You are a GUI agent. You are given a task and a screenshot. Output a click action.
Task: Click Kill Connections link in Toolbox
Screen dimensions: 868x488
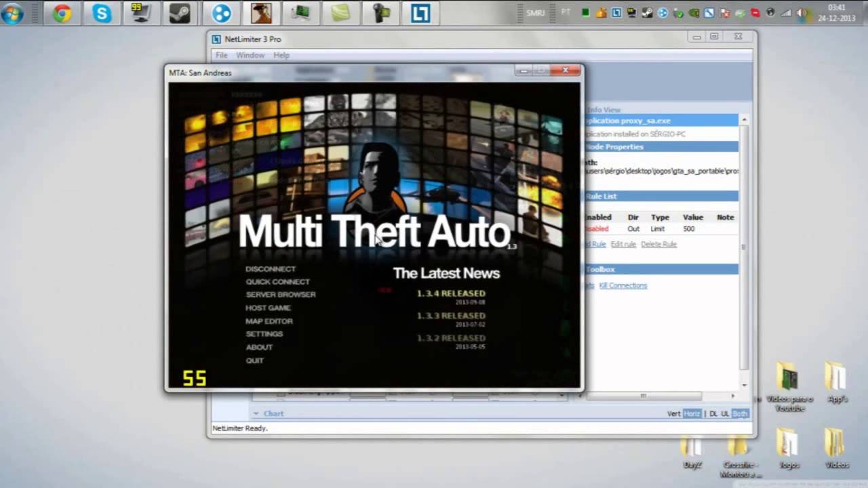(x=623, y=285)
